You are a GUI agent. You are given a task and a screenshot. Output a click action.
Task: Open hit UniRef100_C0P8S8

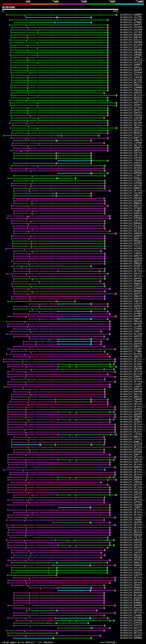click(131, 161)
